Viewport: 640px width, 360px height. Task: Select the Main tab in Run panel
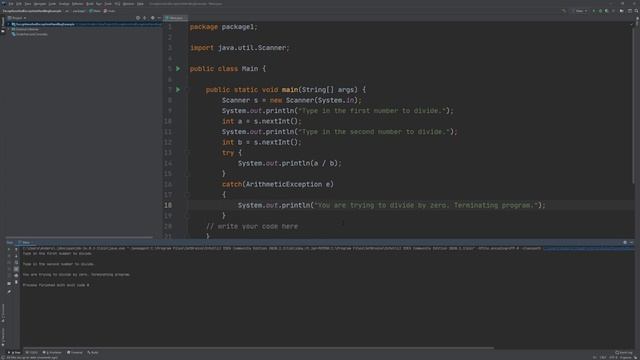coord(25,242)
